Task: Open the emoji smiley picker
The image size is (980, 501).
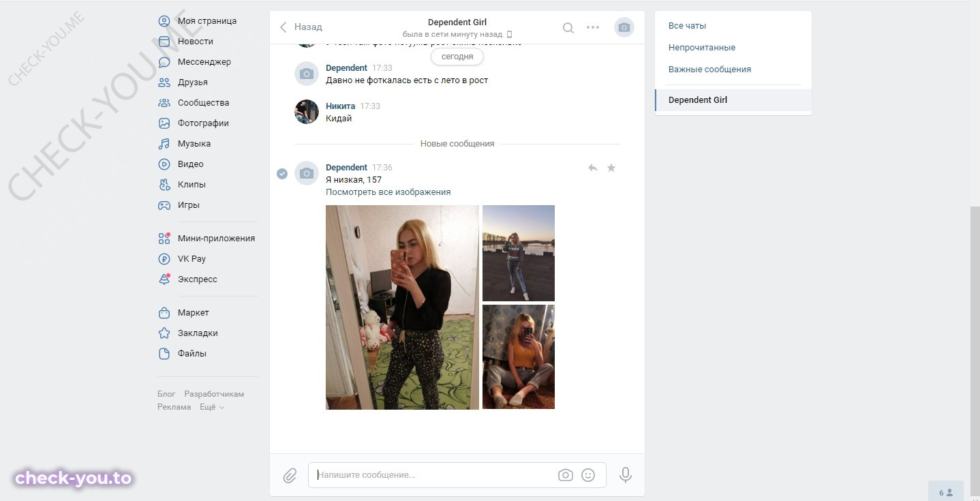Action: 588,475
